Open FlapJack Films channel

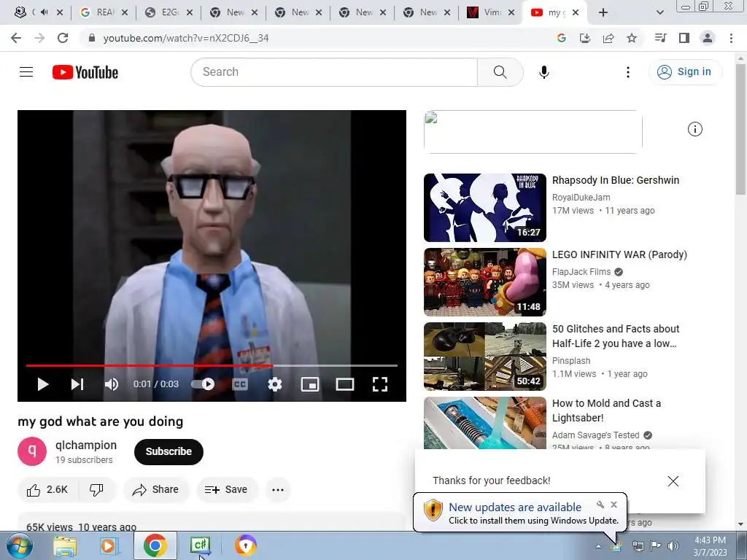pos(581,272)
